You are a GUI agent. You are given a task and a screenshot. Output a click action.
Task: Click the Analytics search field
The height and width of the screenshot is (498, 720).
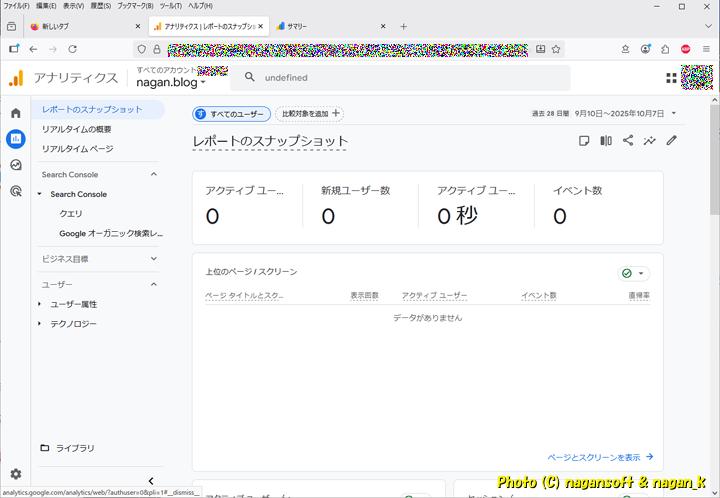pos(400,77)
